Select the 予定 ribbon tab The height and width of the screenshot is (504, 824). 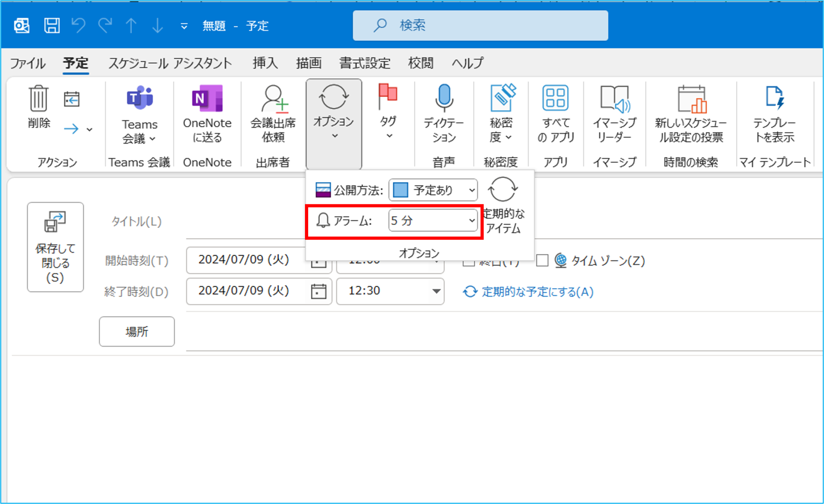pyautogui.click(x=76, y=63)
